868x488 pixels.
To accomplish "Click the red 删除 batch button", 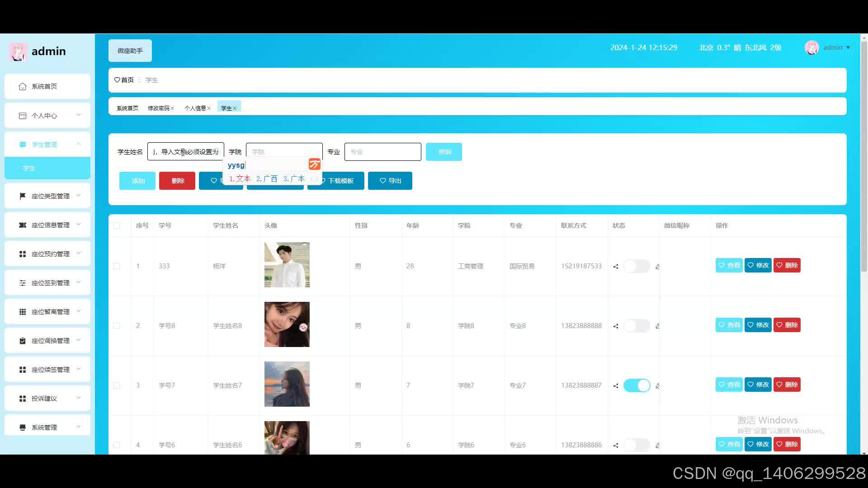I will coord(177,181).
